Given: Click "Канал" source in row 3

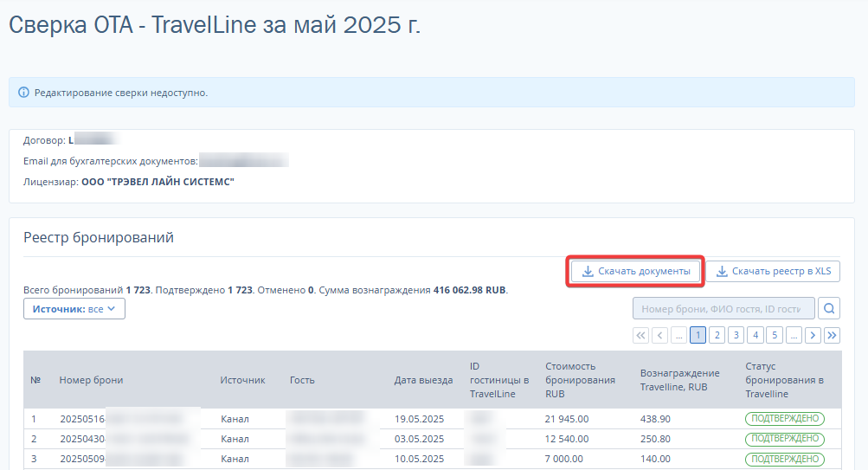Looking at the screenshot, I should [x=235, y=459].
